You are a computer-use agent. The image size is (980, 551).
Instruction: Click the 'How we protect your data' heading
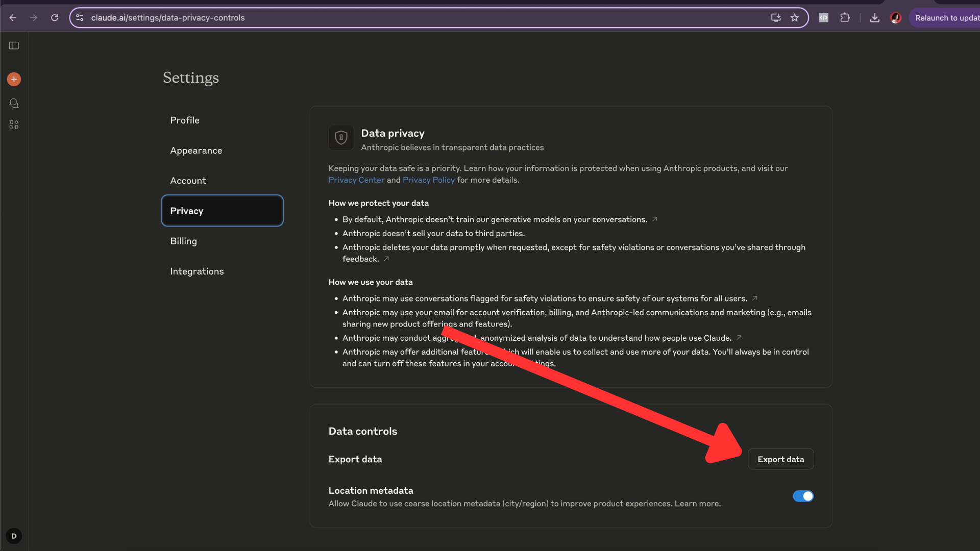(x=379, y=203)
